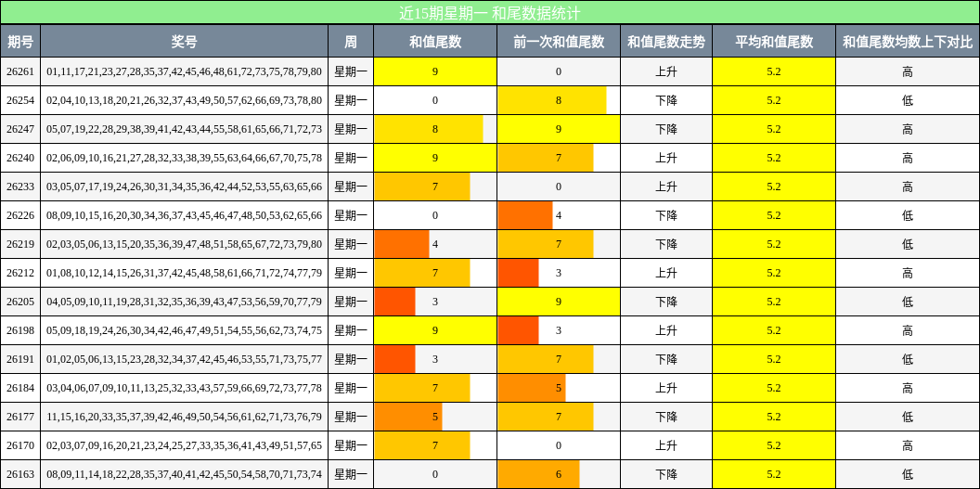980x489 pixels.
Task: Select period number 26205
Action: [20, 302]
